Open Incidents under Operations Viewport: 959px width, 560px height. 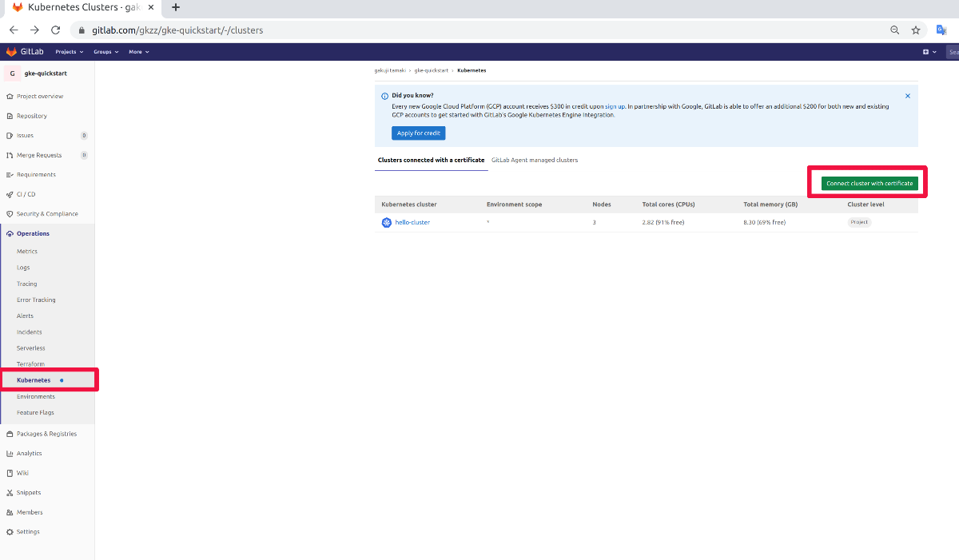point(30,332)
